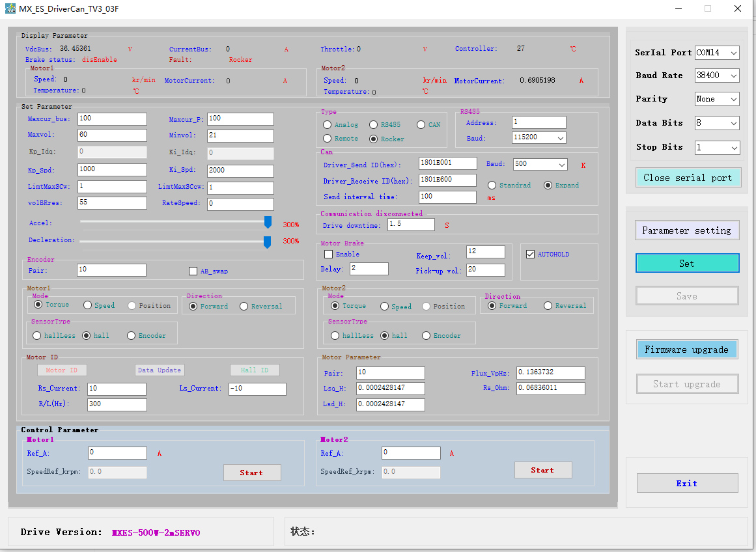Click the Motor Brake Delay field
The height and width of the screenshot is (552, 756).
point(369,269)
